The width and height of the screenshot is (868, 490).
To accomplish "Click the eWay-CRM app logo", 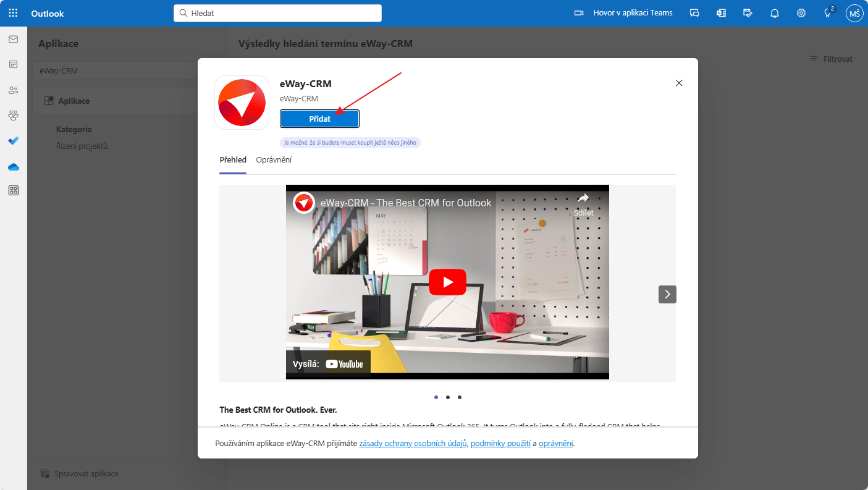I will pyautogui.click(x=242, y=103).
